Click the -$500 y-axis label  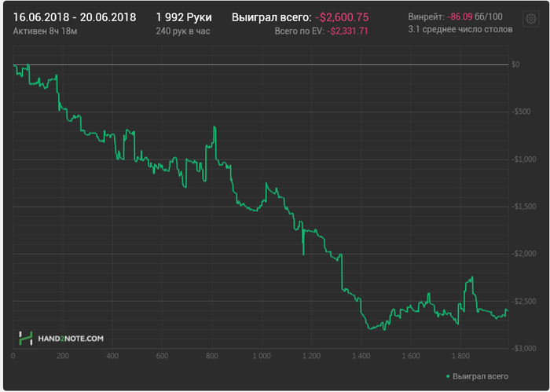(521, 112)
